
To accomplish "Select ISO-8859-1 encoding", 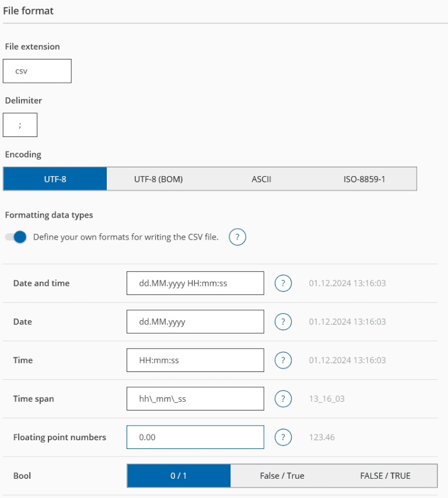I will [x=365, y=179].
